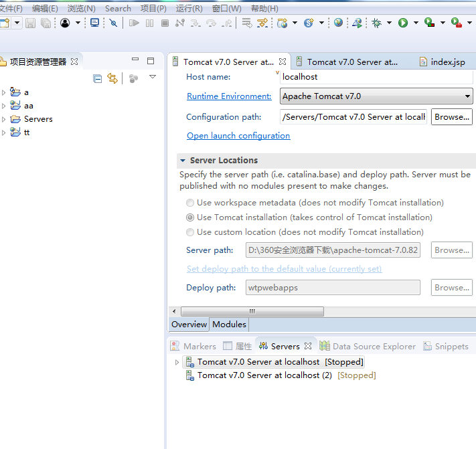Click the Host name input field

[376, 77]
